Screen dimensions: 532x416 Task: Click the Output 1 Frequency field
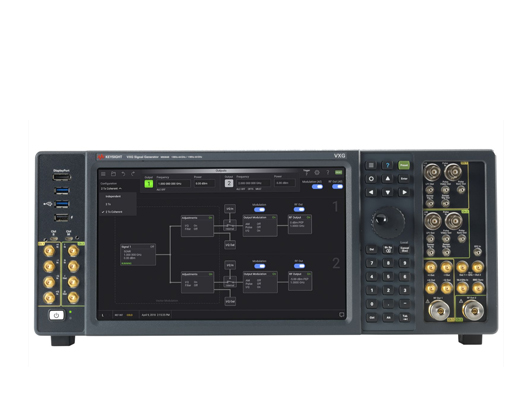click(x=174, y=184)
